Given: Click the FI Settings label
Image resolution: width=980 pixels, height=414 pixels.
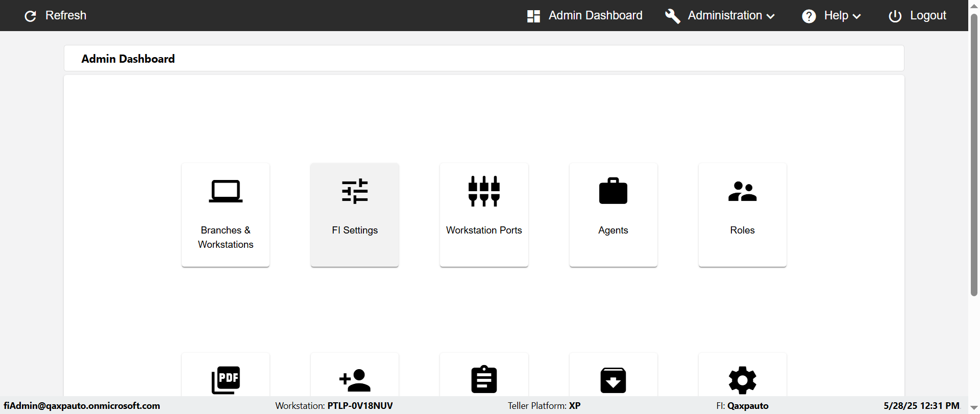Looking at the screenshot, I should 355,230.
